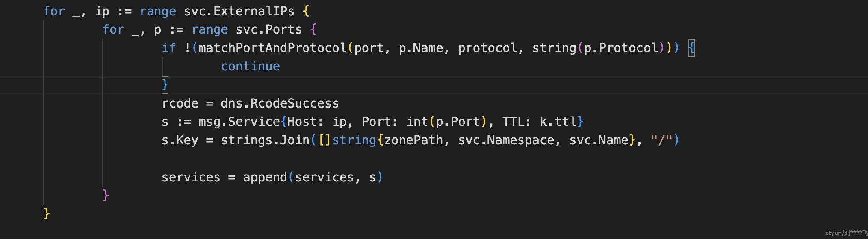Click int(p.Port) conversion

(447, 122)
